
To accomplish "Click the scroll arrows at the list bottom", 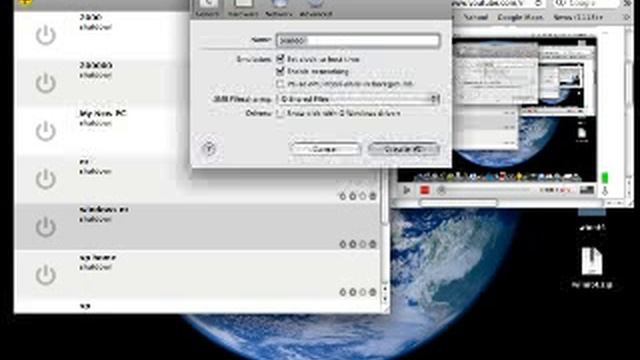I will pyautogui.click(x=385, y=293).
